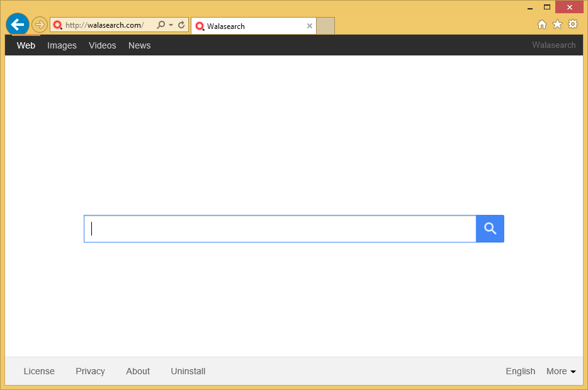The width and height of the screenshot is (588, 390).
Task: Switch to the Images search tab
Action: pyautogui.click(x=62, y=45)
